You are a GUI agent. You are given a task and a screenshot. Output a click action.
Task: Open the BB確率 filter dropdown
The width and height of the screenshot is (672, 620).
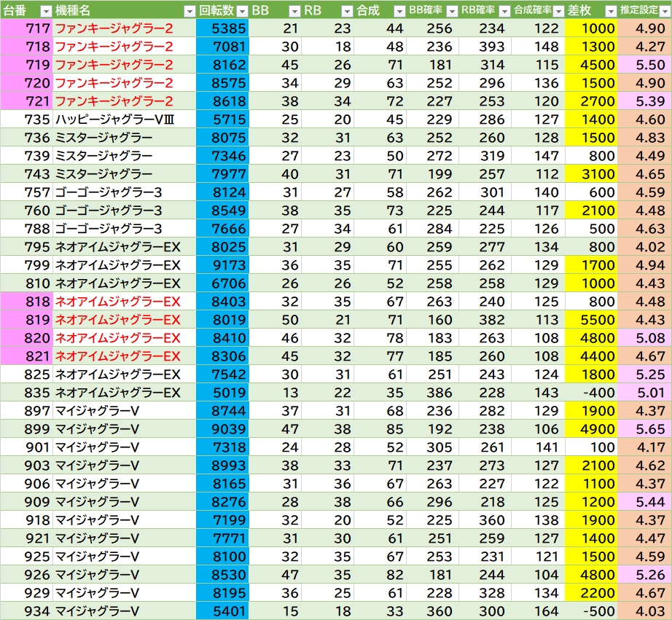click(x=451, y=11)
